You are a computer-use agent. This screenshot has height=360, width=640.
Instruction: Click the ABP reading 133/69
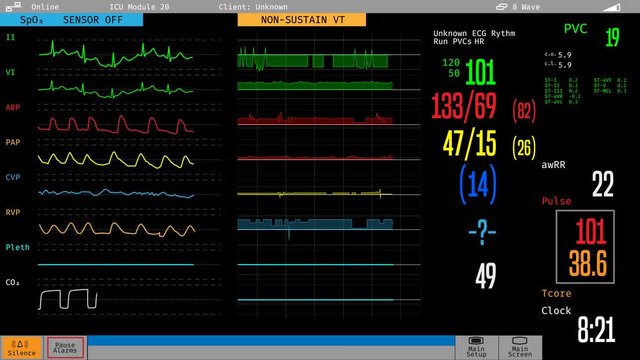pos(464,107)
